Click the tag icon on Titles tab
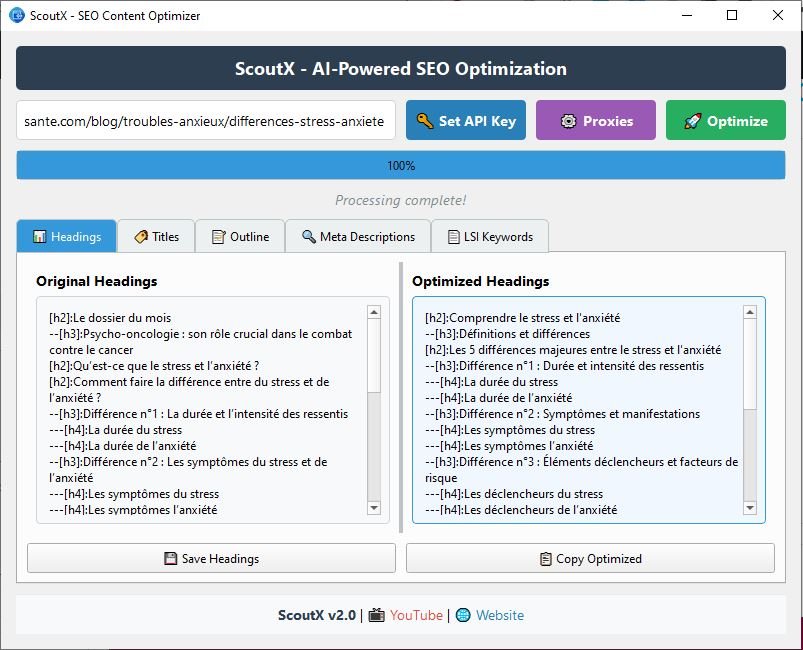The image size is (803, 650). point(141,237)
